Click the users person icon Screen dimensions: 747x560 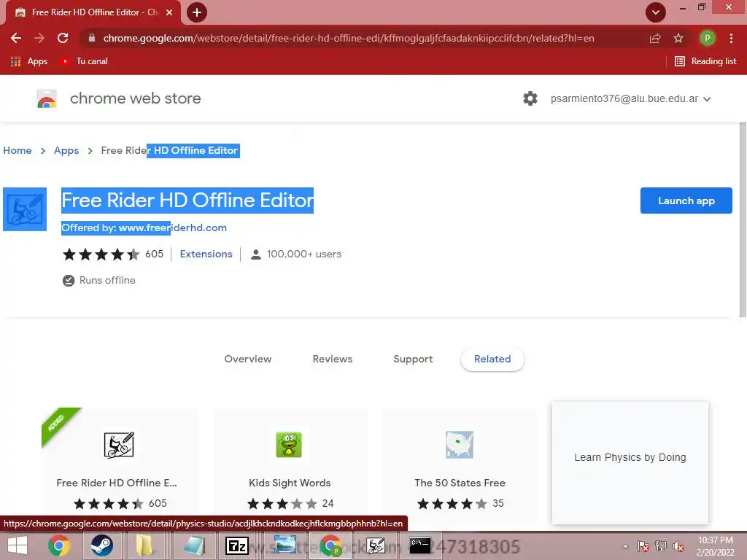(256, 254)
